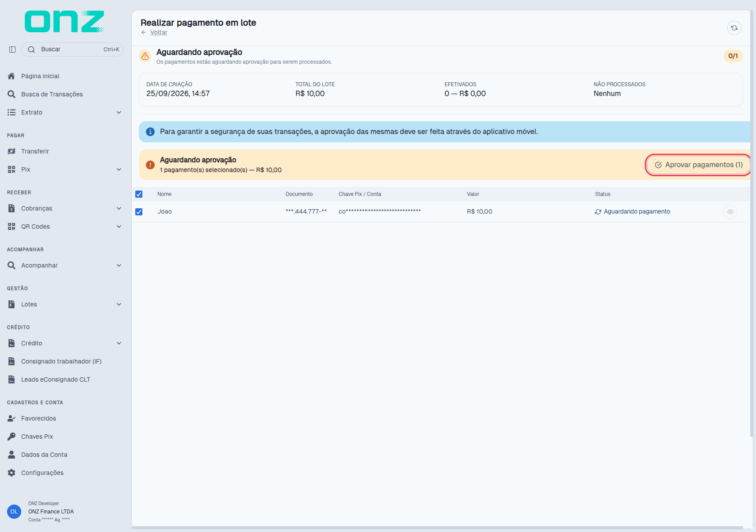Click the Status column header
Screen dimensions: 756x532
click(x=603, y=194)
